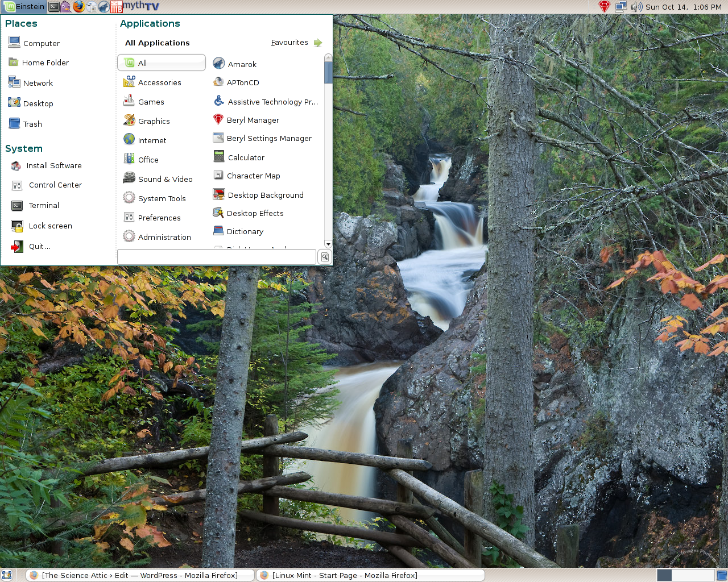
Task: Click the Quit... system entry
Action: (39, 246)
